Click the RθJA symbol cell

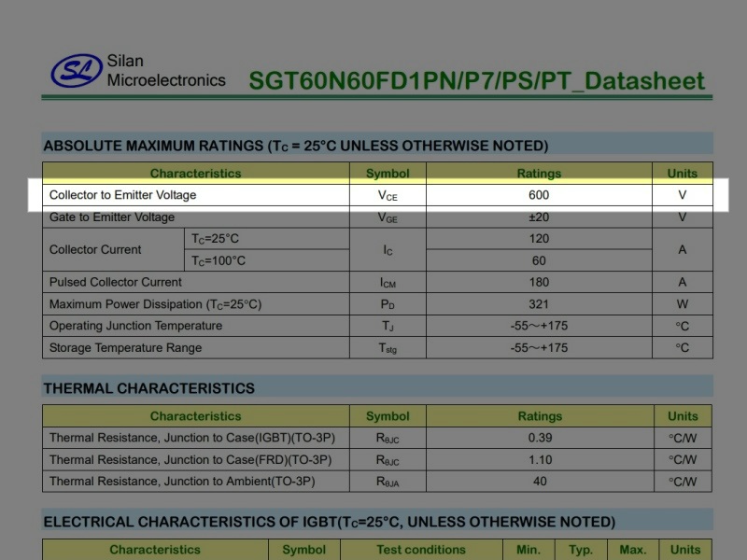point(388,482)
